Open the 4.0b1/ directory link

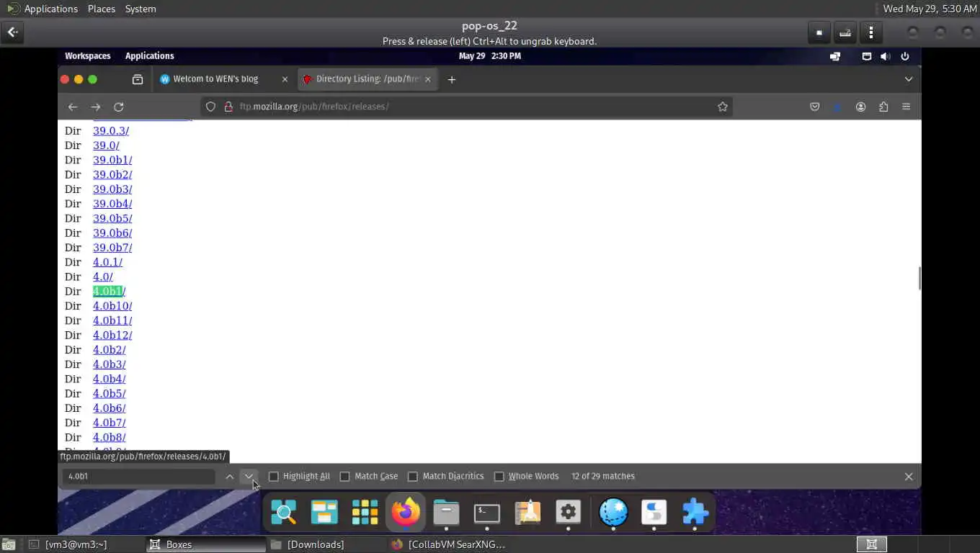[110, 292]
